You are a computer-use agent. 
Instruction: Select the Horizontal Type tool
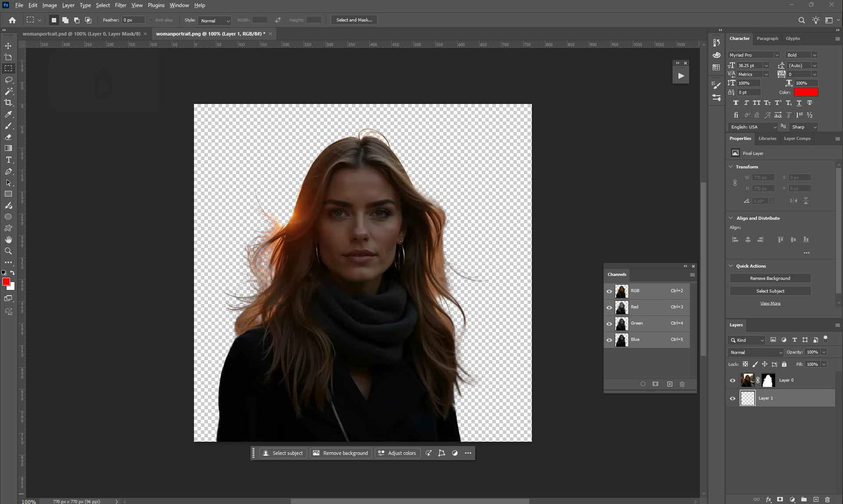[x=8, y=160]
